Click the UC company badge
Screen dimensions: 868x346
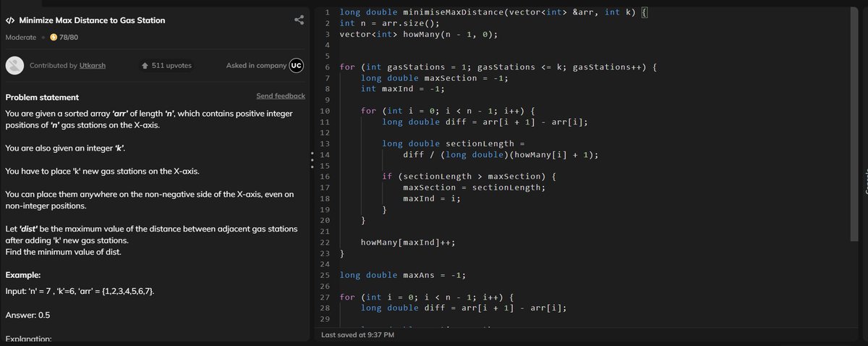click(297, 65)
